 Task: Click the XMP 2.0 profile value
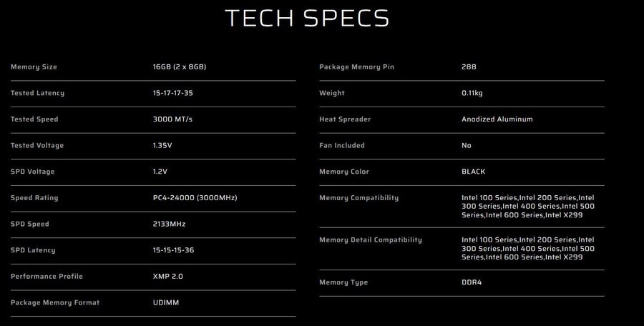(169, 276)
